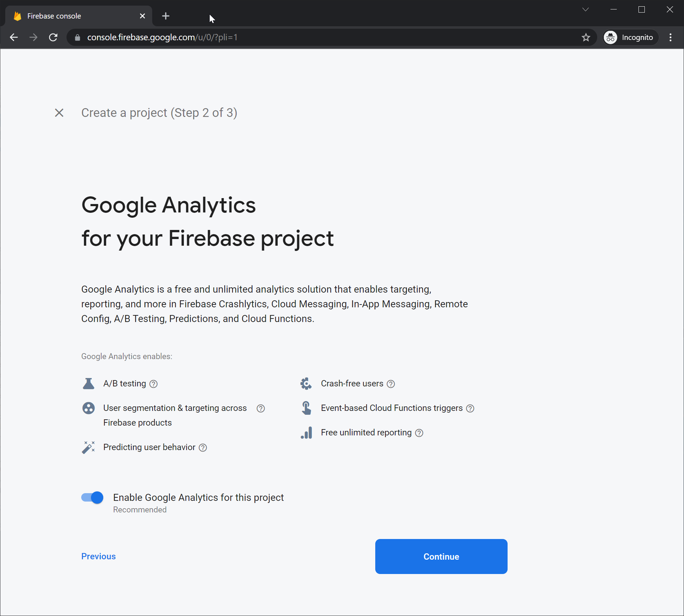Open the Incognito profile indicator
This screenshot has width=684, height=616.
(x=630, y=37)
